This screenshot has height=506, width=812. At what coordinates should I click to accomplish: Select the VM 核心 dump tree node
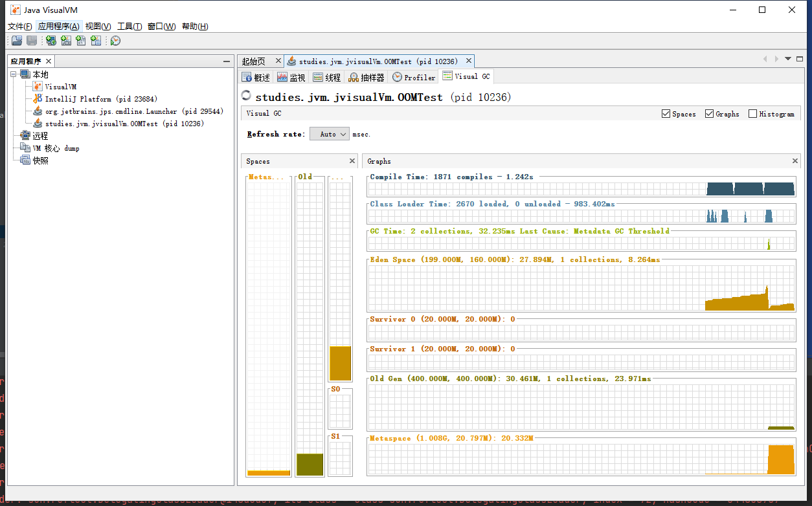[56, 148]
